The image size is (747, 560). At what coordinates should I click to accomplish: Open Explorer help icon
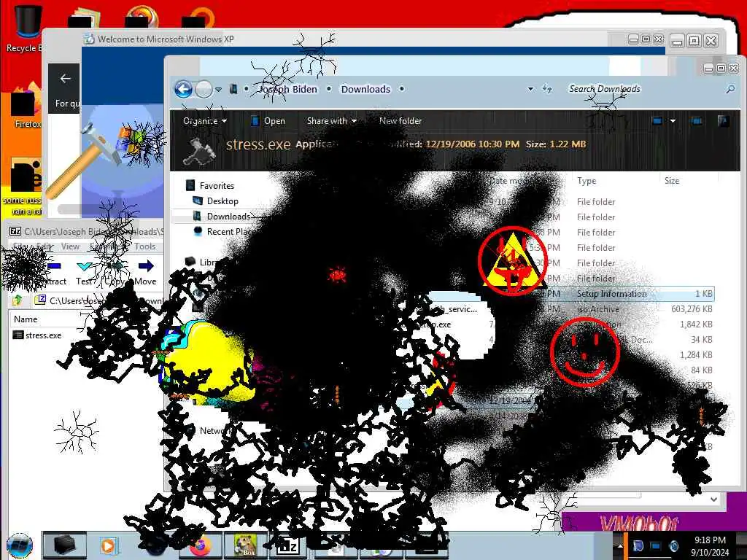coord(723,121)
